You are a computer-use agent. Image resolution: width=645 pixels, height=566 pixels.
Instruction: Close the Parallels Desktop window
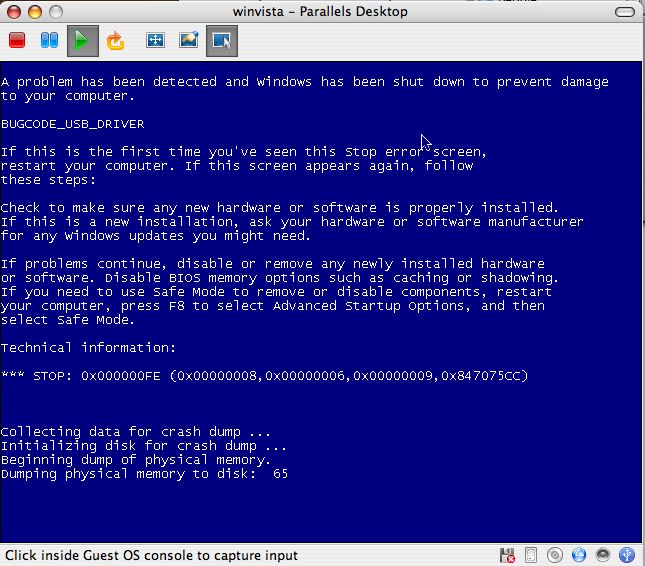pyautogui.click(x=12, y=11)
